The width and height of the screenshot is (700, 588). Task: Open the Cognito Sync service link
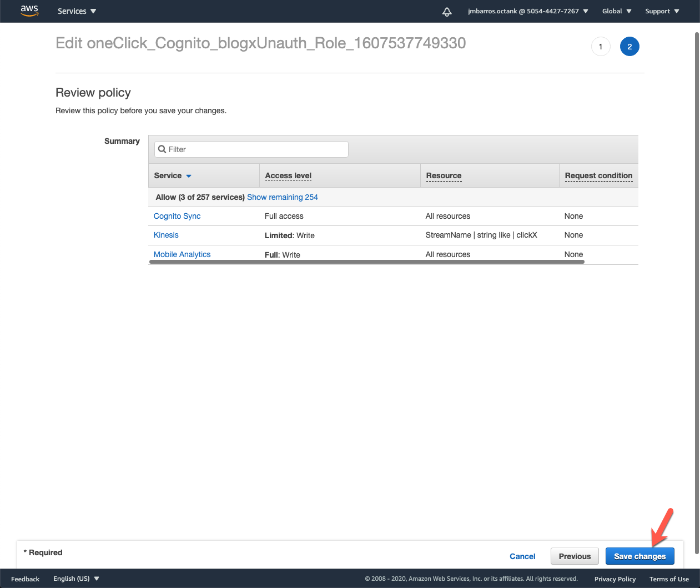coord(177,216)
